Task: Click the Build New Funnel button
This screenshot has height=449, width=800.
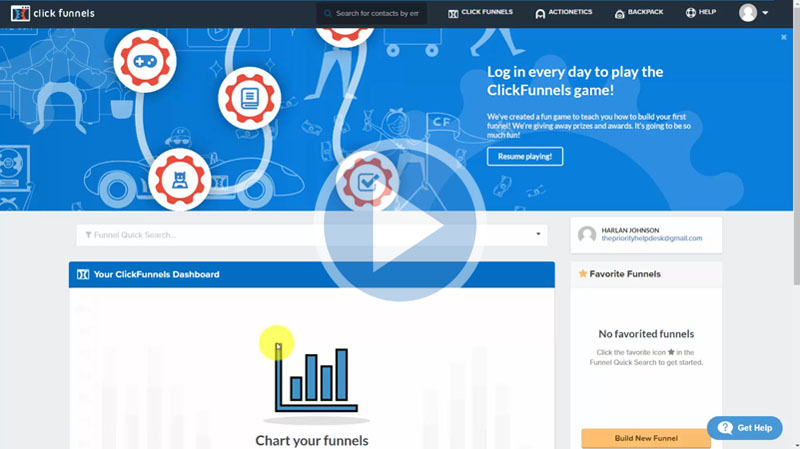Action: [645, 438]
